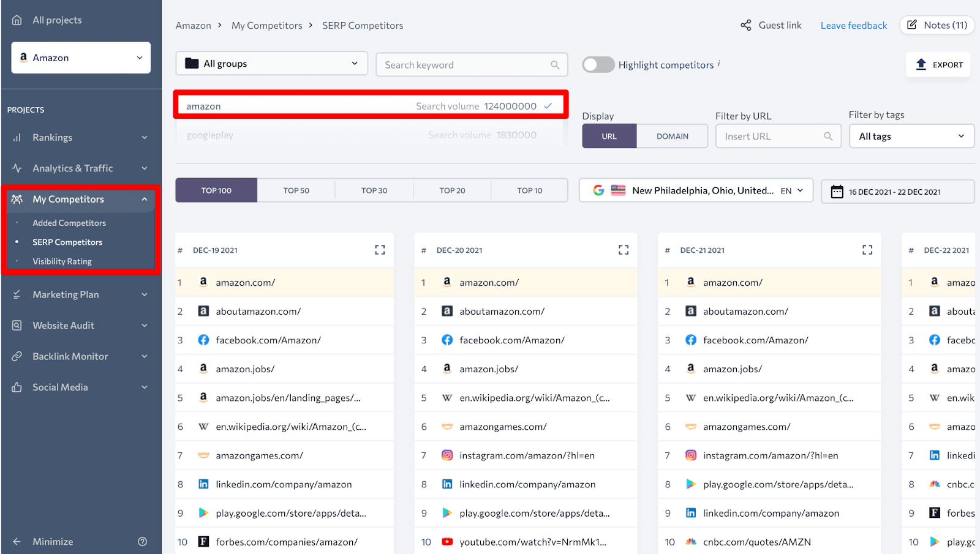Screen dimensions: 980x554
Task: Click the Insert URL search icon
Action: 828,137
